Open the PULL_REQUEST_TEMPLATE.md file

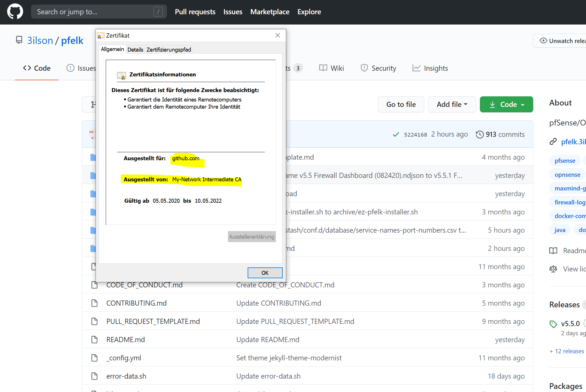click(153, 321)
